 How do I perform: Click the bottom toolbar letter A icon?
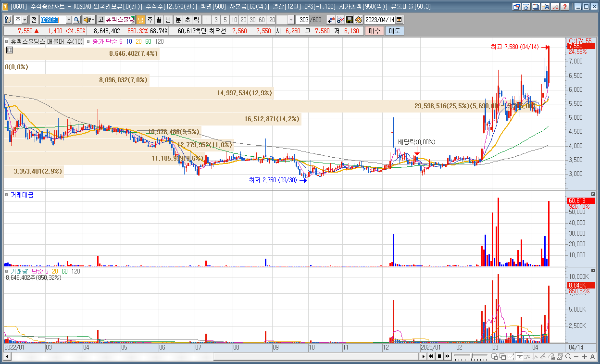coord(592,356)
